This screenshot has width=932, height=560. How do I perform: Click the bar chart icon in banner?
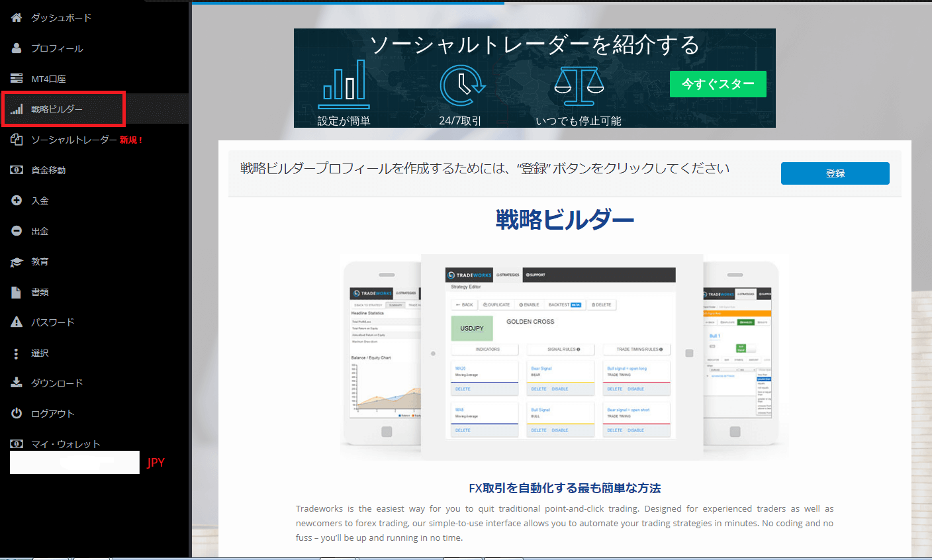click(x=344, y=85)
